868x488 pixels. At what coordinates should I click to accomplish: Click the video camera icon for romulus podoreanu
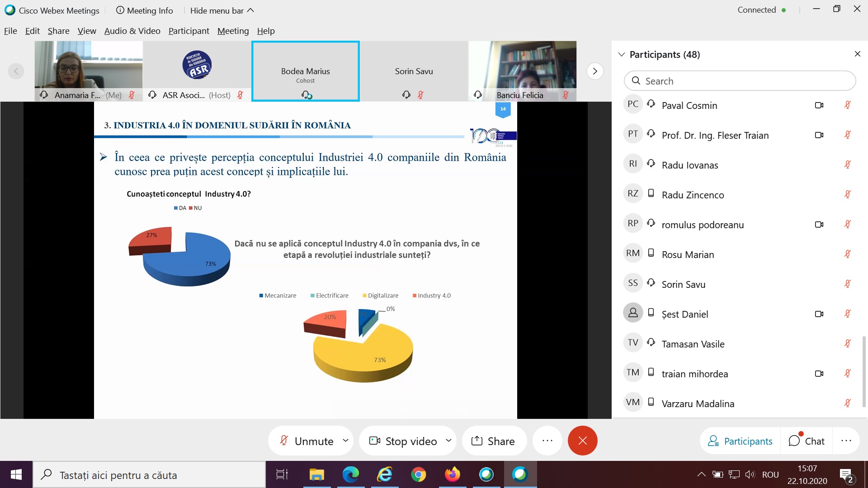(819, 225)
